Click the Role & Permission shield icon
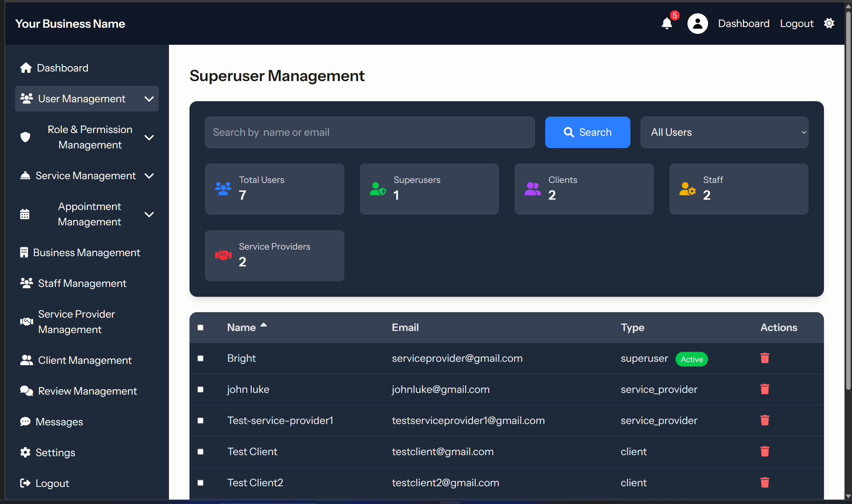852x504 pixels. (x=25, y=137)
